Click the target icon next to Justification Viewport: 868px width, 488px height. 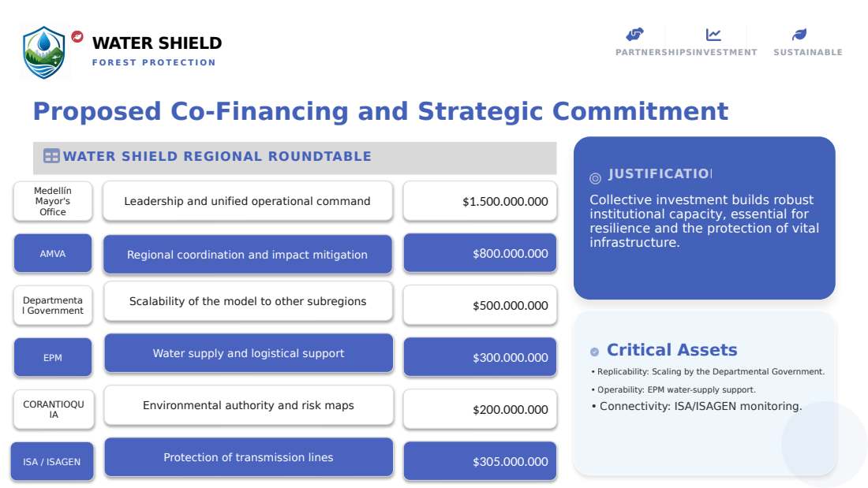pyautogui.click(x=595, y=178)
